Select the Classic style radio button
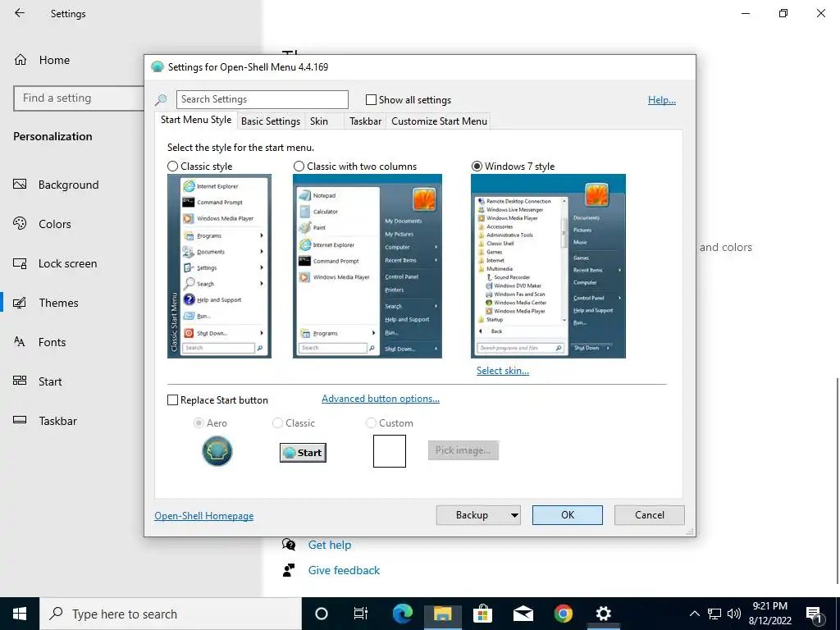 click(172, 167)
